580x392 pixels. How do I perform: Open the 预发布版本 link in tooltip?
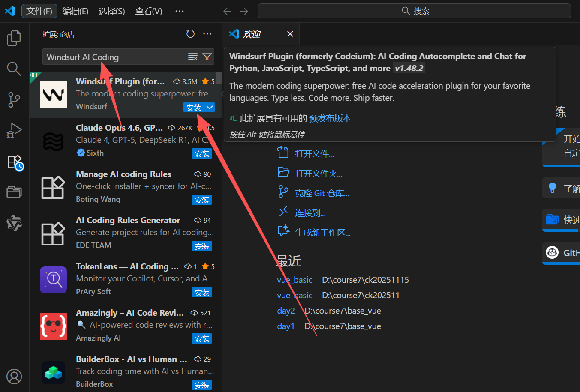point(330,118)
